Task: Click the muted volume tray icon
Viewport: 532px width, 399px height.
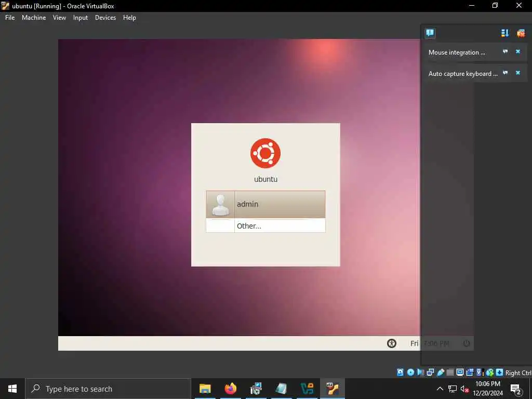Action: tap(464, 389)
